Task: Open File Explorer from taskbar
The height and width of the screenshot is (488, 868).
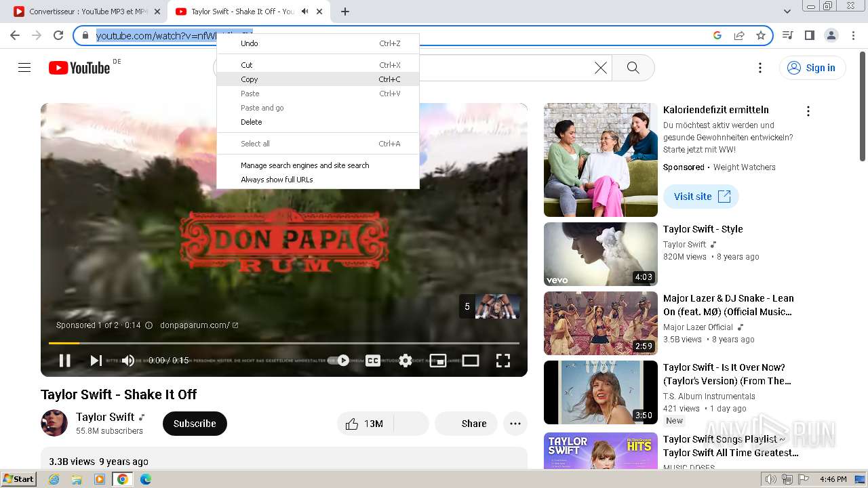Action: pyautogui.click(x=77, y=479)
